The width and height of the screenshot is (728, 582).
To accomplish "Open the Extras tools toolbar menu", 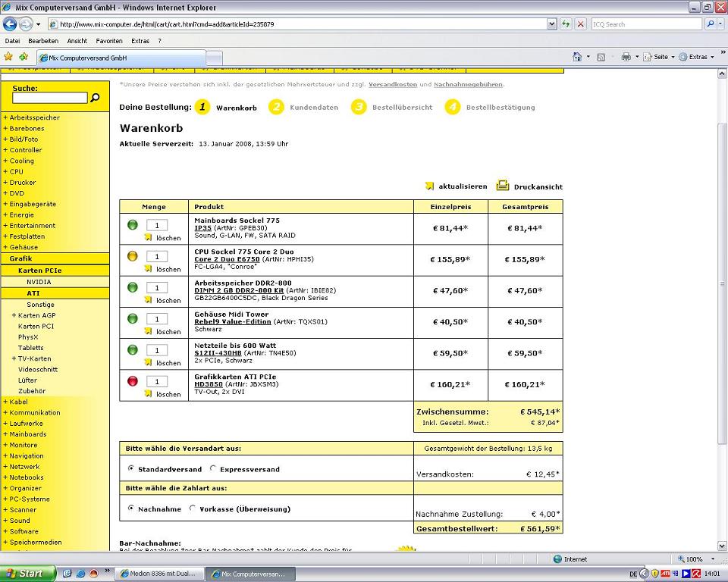I will (x=696, y=57).
